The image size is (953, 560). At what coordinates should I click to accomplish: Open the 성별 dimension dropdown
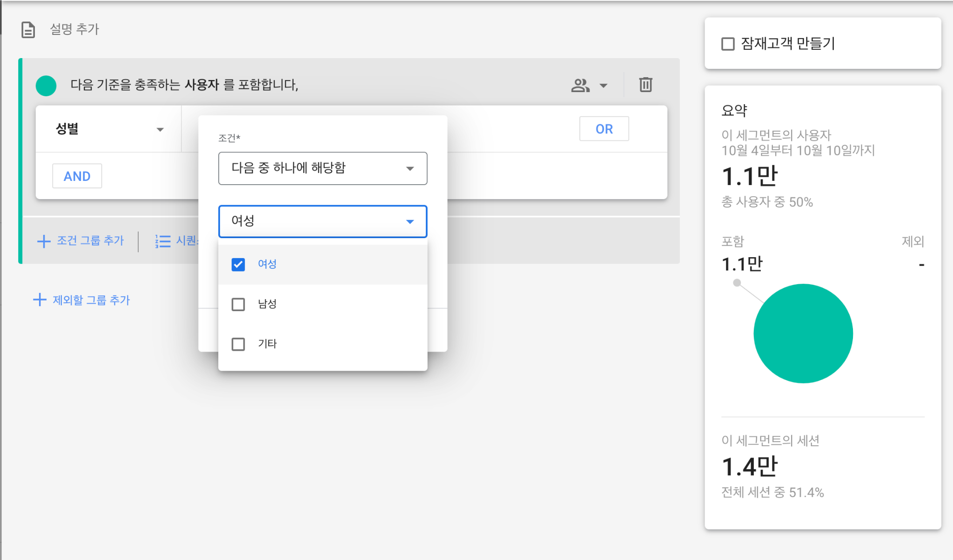tap(109, 129)
